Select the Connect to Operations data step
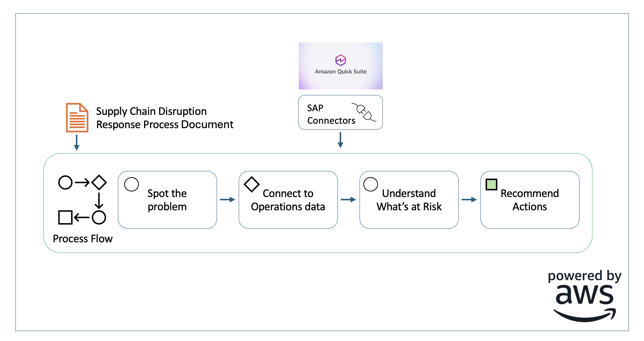Screen dimensions: 644x341 point(288,200)
